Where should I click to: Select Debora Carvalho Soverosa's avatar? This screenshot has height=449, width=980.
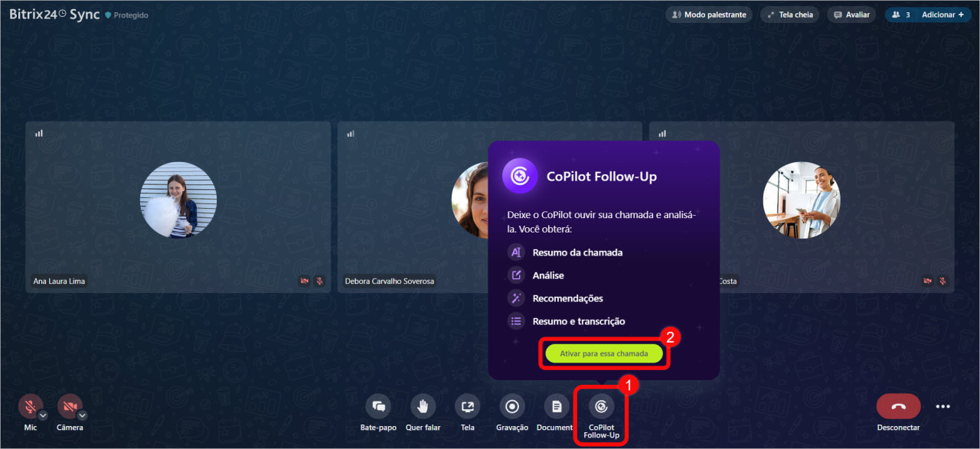(470, 199)
